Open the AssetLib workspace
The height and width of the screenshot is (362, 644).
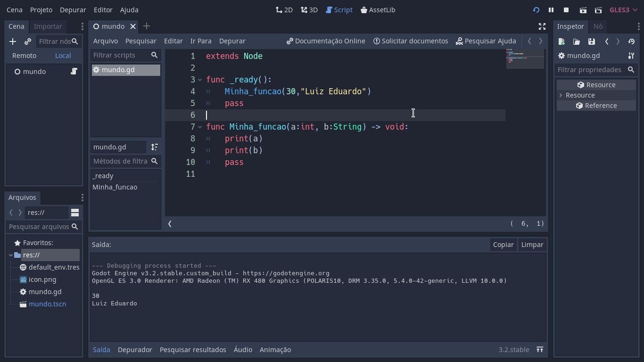pyautogui.click(x=378, y=10)
